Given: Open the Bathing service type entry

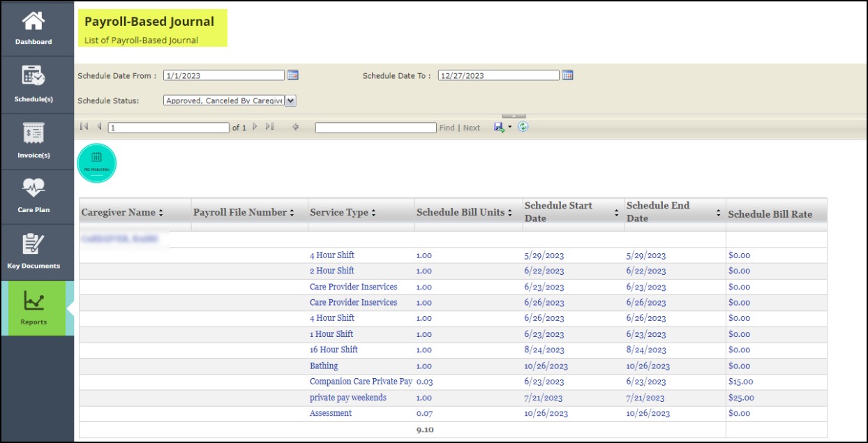Looking at the screenshot, I should [x=323, y=366].
